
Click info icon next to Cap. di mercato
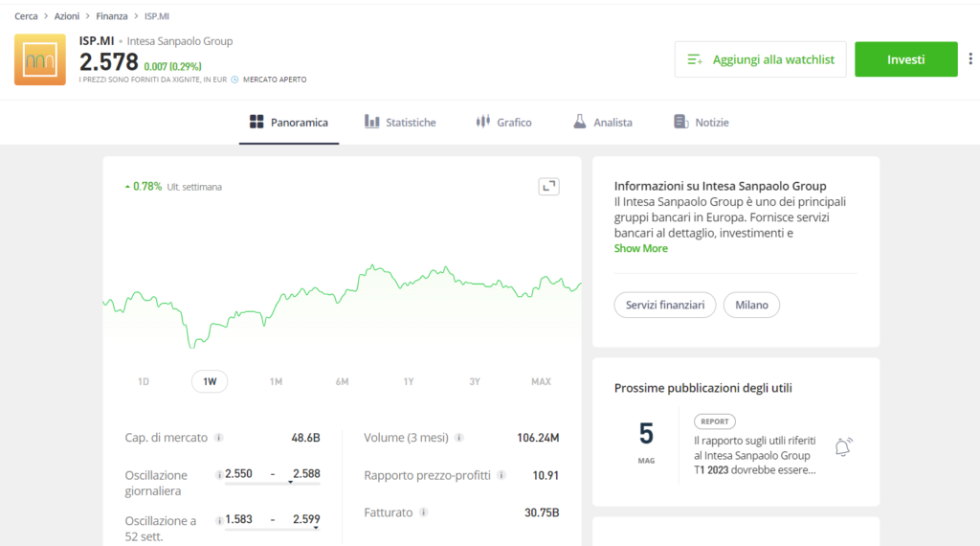tap(219, 437)
